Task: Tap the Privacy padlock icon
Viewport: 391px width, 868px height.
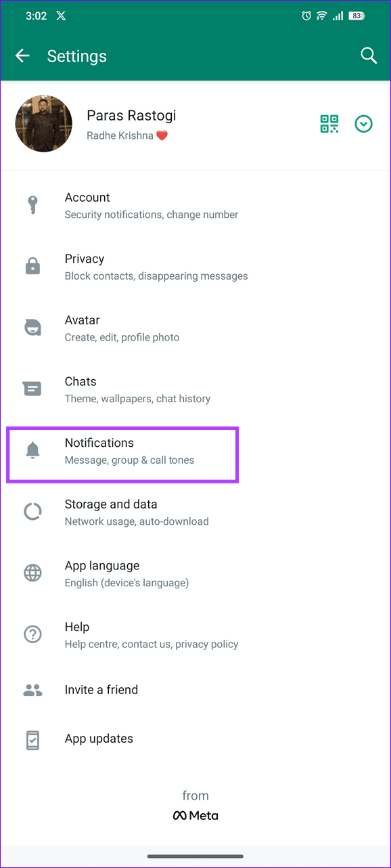Action: pyautogui.click(x=32, y=266)
